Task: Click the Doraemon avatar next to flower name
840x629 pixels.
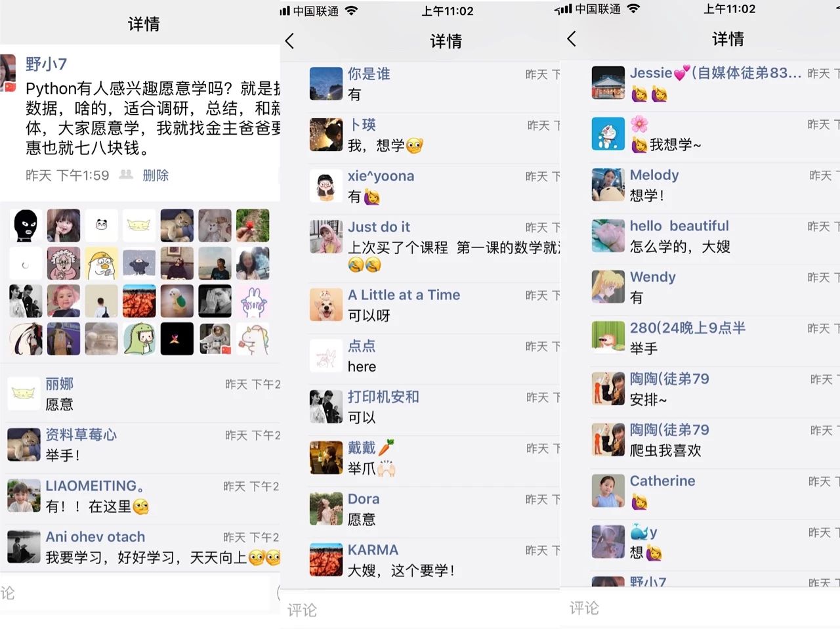Action: tap(608, 134)
